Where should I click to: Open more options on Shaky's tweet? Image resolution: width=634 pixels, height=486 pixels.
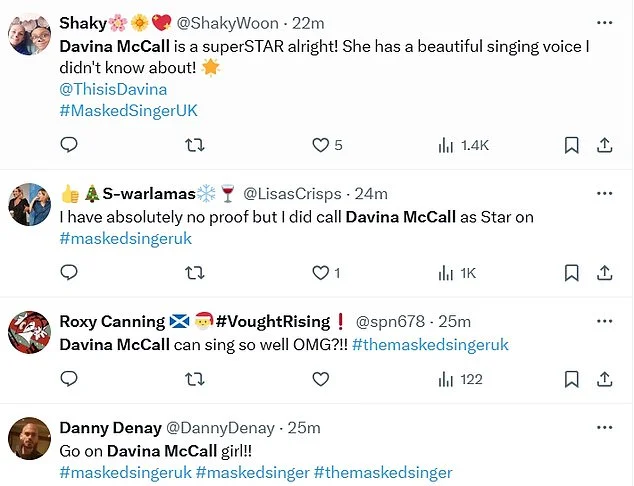(x=604, y=21)
